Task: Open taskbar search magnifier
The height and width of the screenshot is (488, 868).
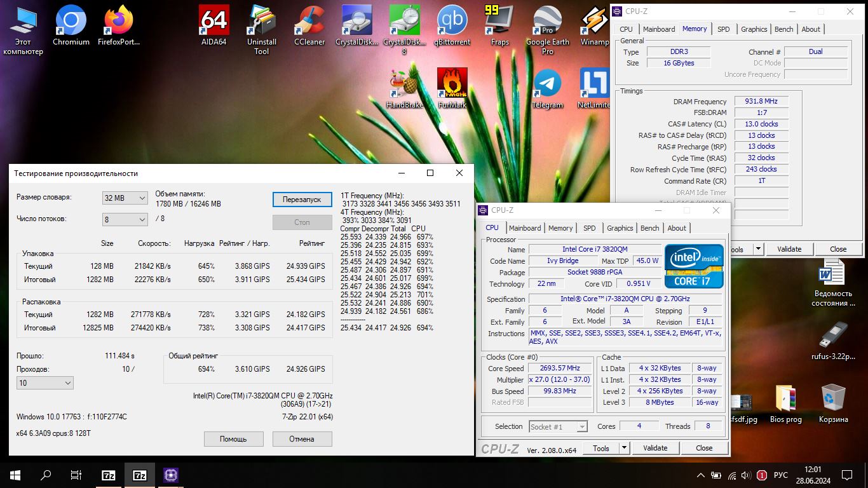Action: point(46,475)
